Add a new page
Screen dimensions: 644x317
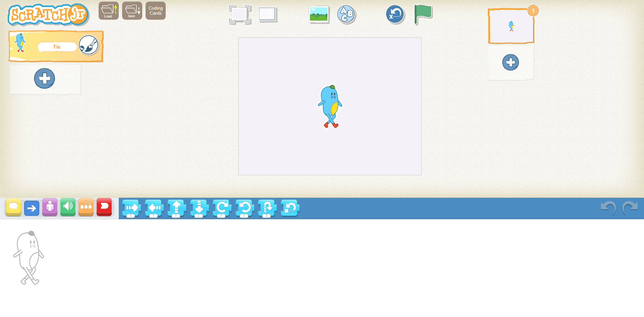coord(511,62)
